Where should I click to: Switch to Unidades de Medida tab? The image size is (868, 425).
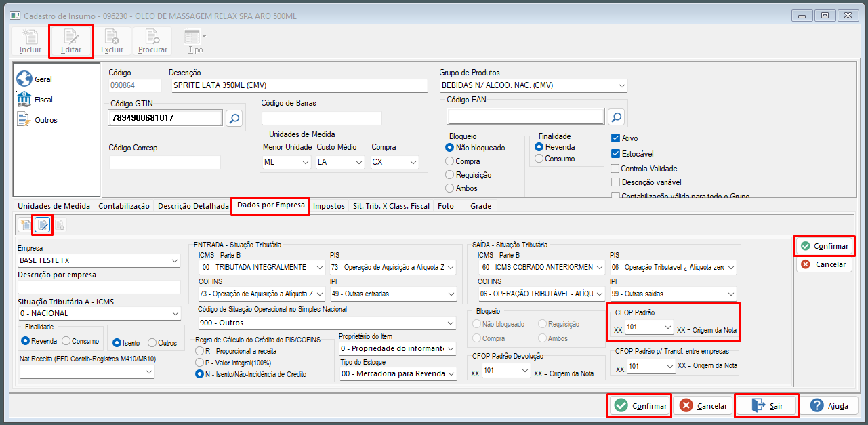54,206
